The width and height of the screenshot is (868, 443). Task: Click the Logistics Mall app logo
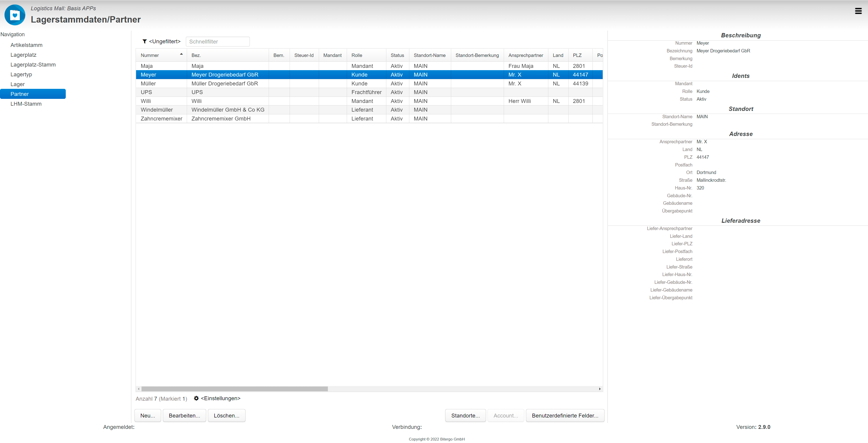[15, 15]
